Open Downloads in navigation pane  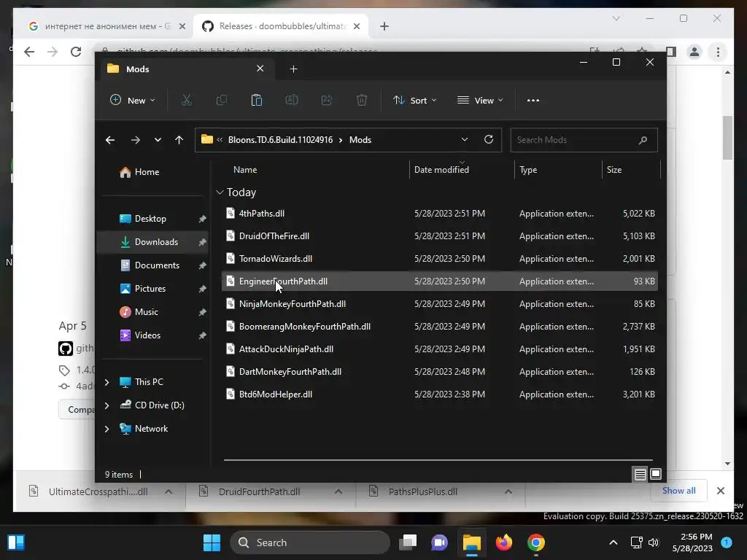pos(153,242)
